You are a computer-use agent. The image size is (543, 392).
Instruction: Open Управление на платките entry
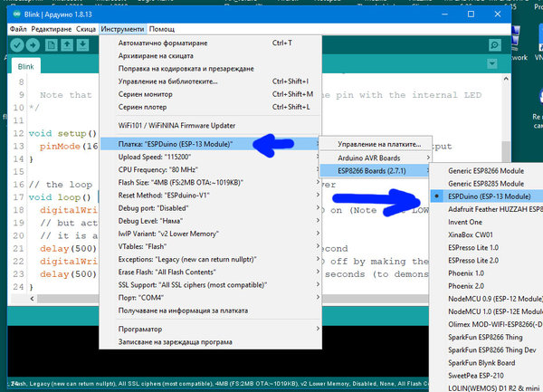(376, 144)
